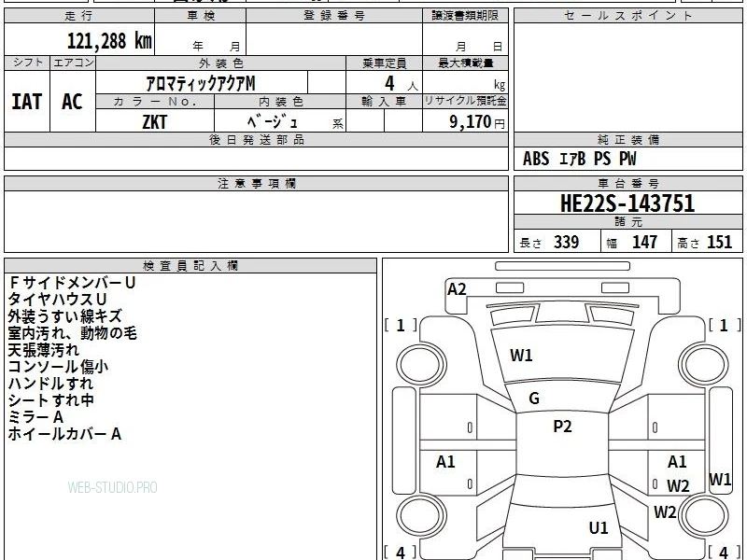Click the 検査員記入欄 header

(x=190, y=266)
